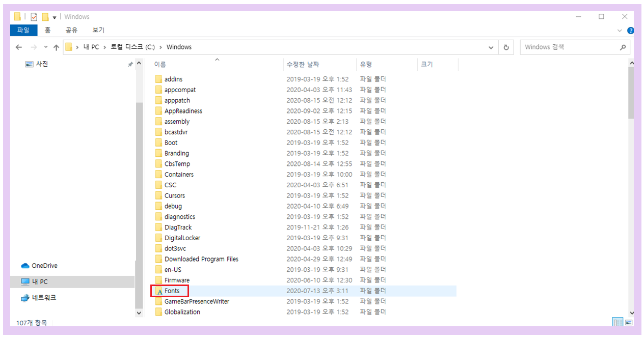Go back with the Back arrow
The image size is (644, 340).
tap(19, 47)
